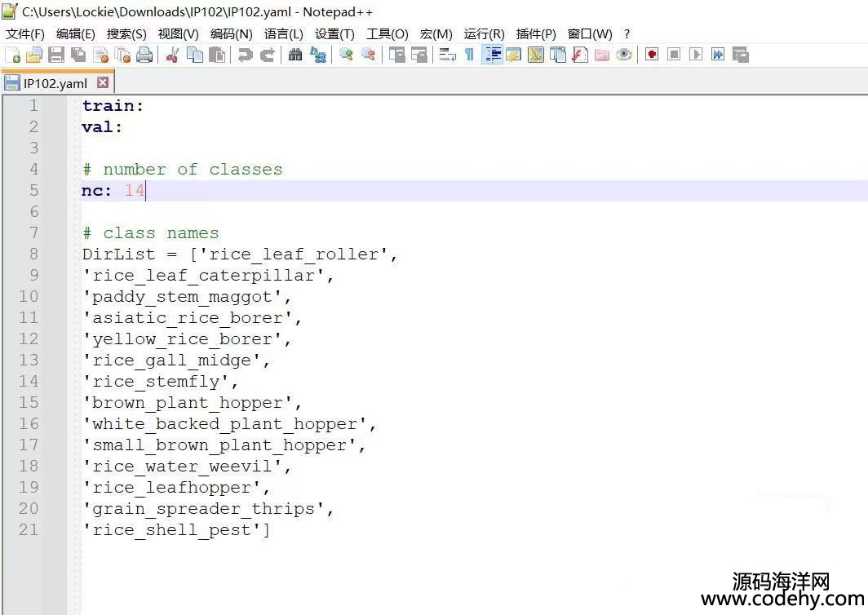Click 'rice_shell_pest' on last line
The width and height of the screenshot is (868, 615).
171,530
